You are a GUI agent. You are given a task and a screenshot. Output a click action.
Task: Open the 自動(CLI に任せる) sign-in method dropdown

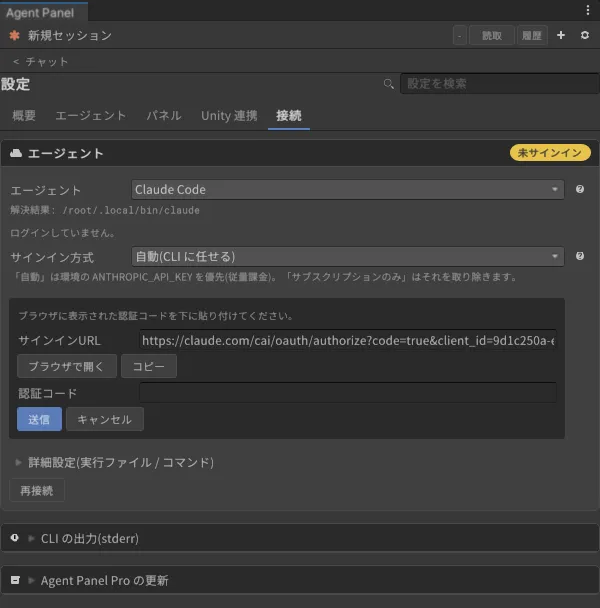(348, 256)
